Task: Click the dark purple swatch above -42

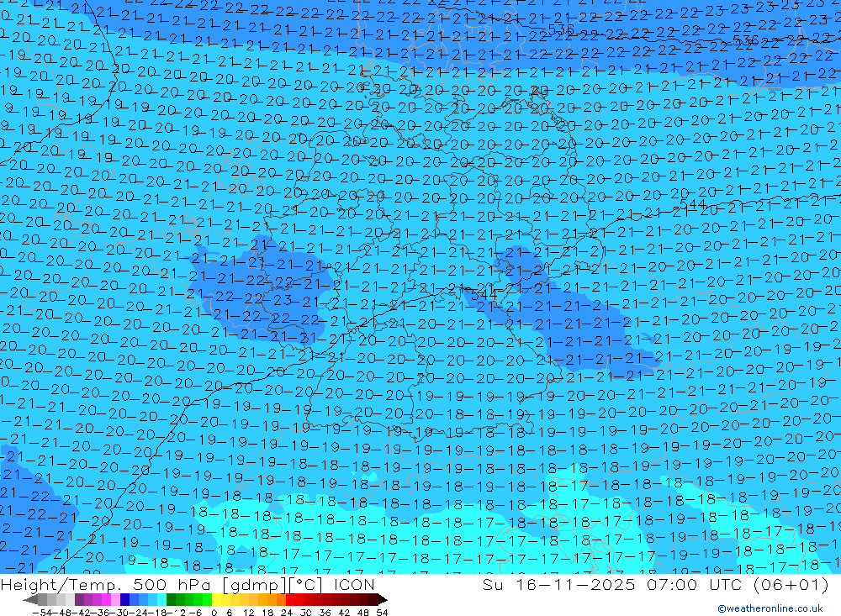Action: (x=79, y=599)
